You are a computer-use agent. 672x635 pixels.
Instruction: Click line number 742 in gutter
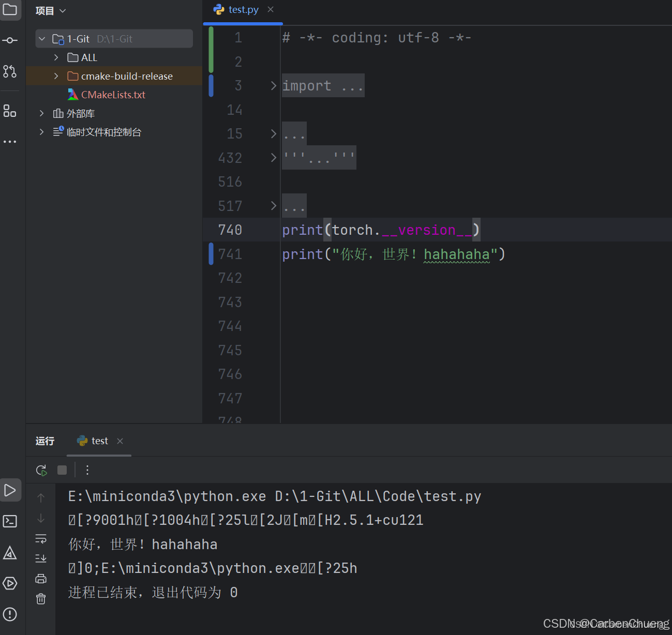tap(230, 278)
